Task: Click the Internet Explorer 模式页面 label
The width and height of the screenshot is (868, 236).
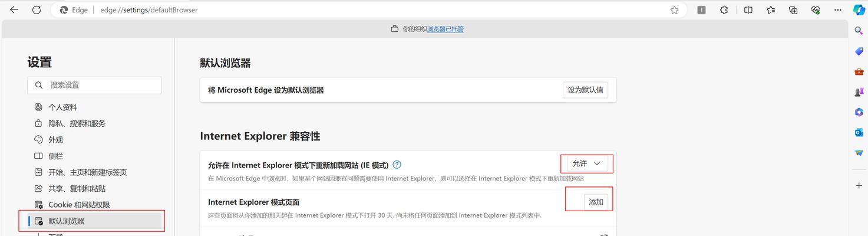Action: point(253,202)
